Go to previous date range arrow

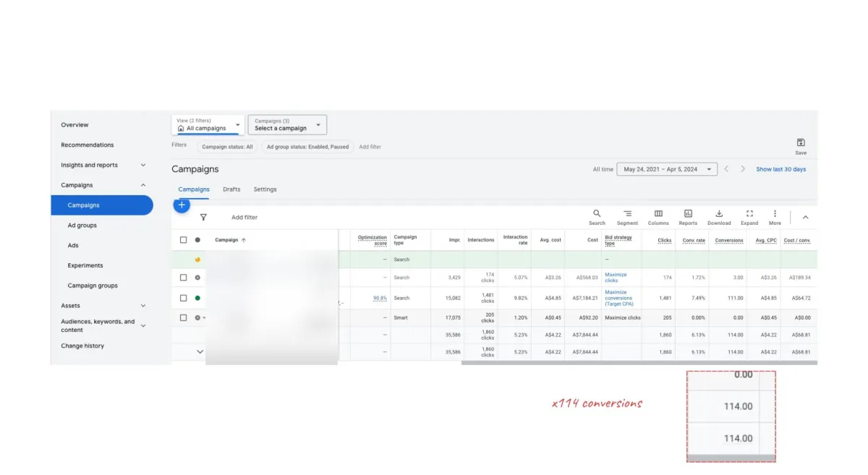[727, 169]
